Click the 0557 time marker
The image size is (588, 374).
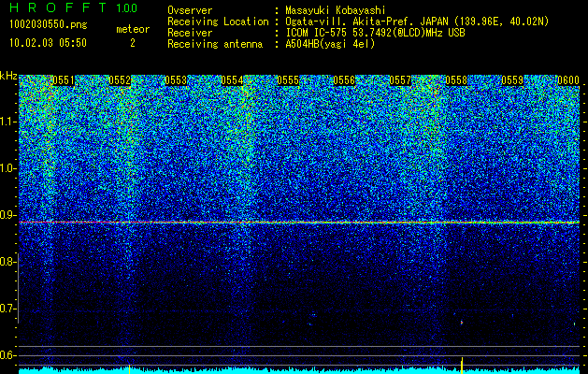[400, 80]
